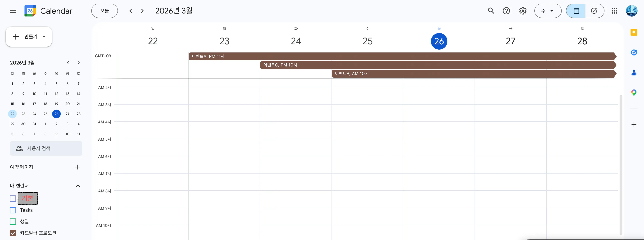Open the 이벤트C, PM 10시 event
Image resolution: width=644 pixels, height=240 pixels.
[x=438, y=65]
